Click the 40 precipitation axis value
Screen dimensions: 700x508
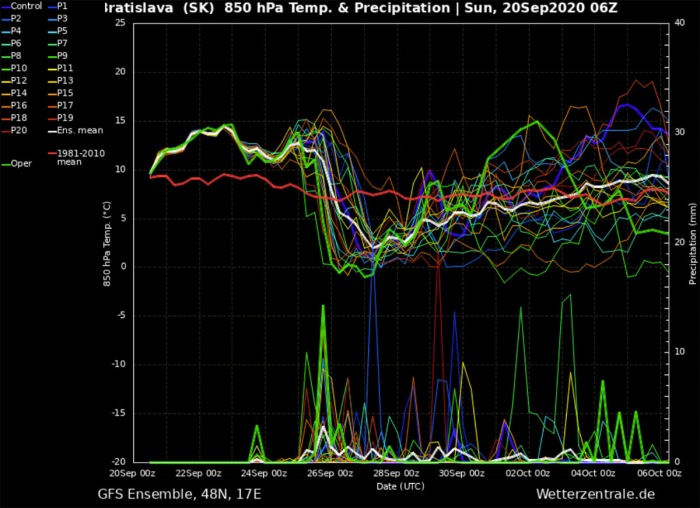(679, 23)
